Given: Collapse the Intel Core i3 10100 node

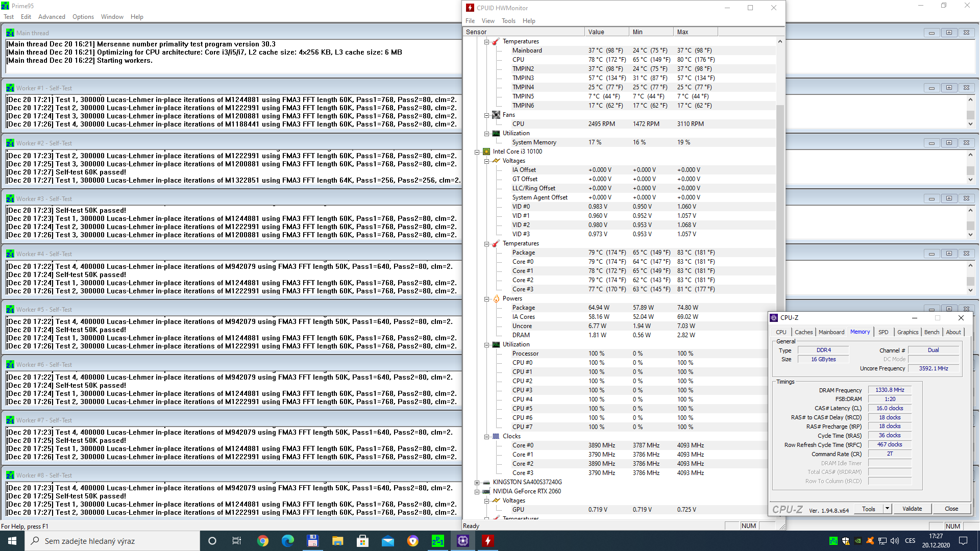Looking at the screenshot, I should tap(477, 152).
